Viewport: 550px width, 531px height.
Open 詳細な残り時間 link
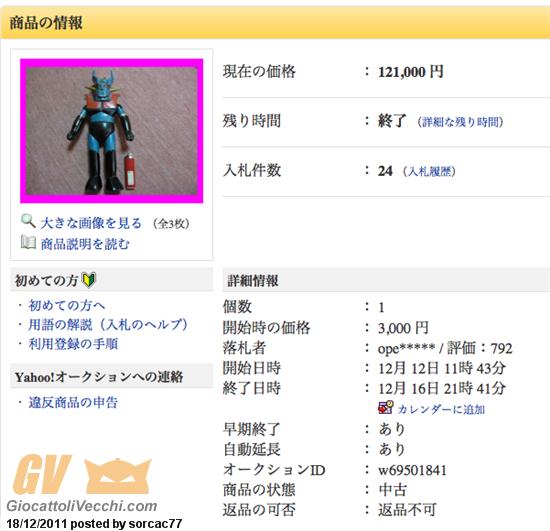(461, 122)
